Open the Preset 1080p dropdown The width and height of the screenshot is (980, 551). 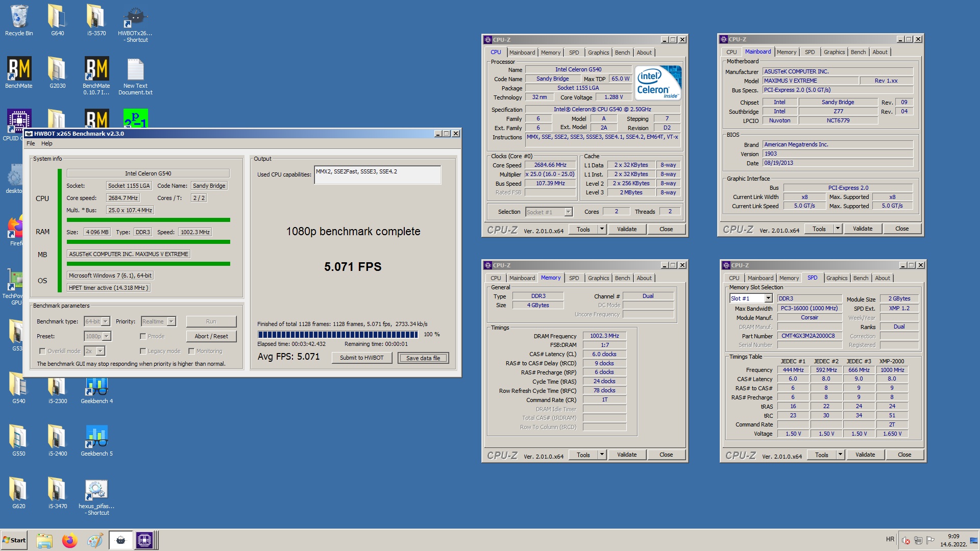[107, 336]
